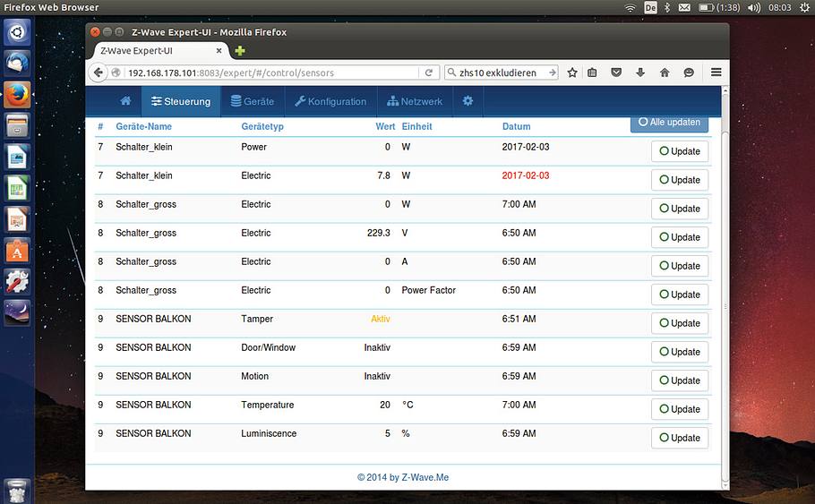Click the Alle updaten button
The height and width of the screenshot is (504, 815).
tap(669, 123)
